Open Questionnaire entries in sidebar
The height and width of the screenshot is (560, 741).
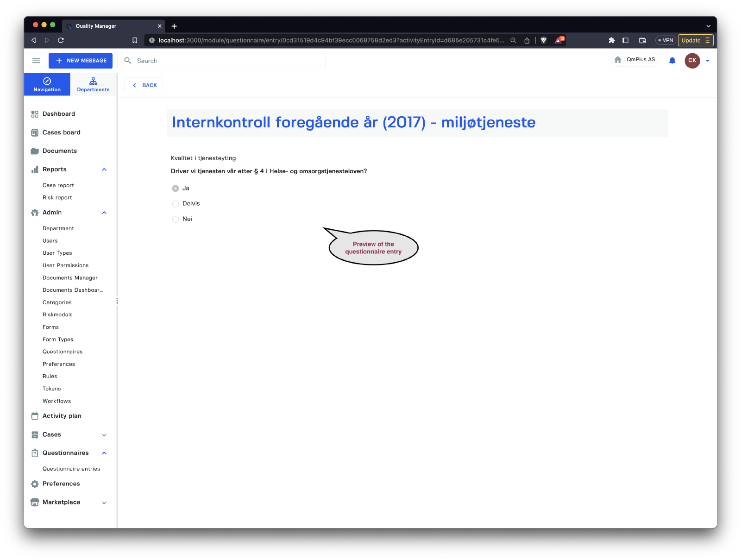click(x=71, y=469)
